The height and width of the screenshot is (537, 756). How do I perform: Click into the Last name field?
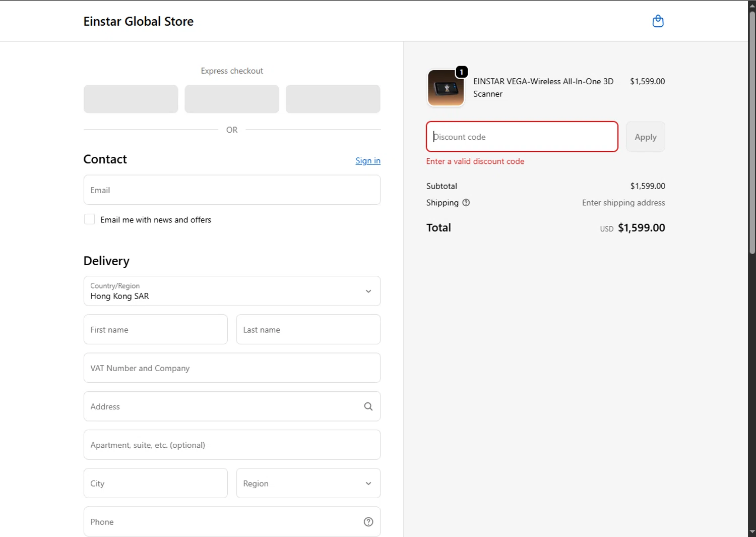point(308,329)
